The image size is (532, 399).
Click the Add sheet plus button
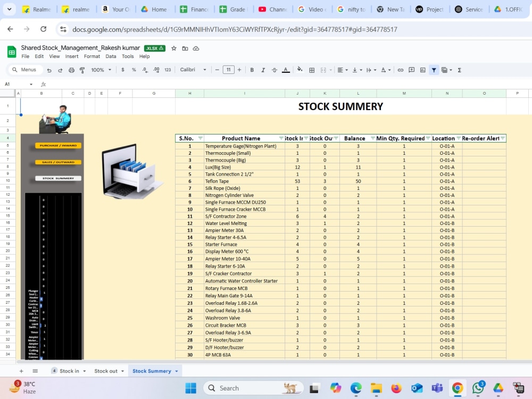[x=21, y=371]
